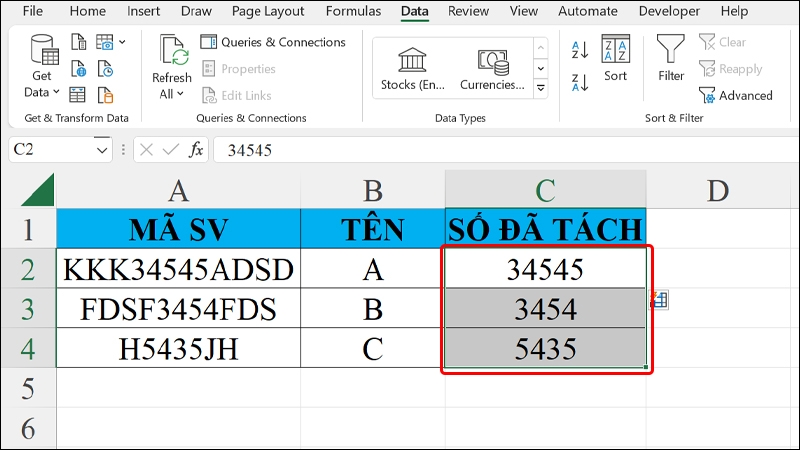Expand the Name Box dropdown arrow
Viewport: 800px width, 450px height.
click(x=102, y=150)
